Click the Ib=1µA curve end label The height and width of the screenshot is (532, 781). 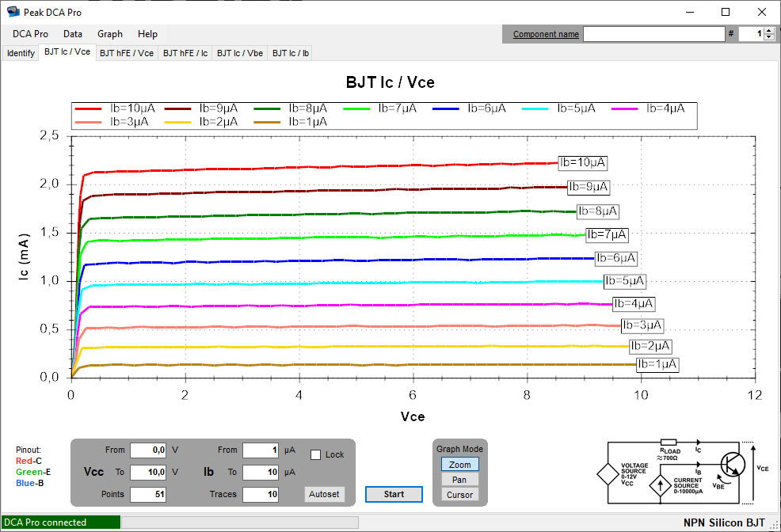[658, 364]
